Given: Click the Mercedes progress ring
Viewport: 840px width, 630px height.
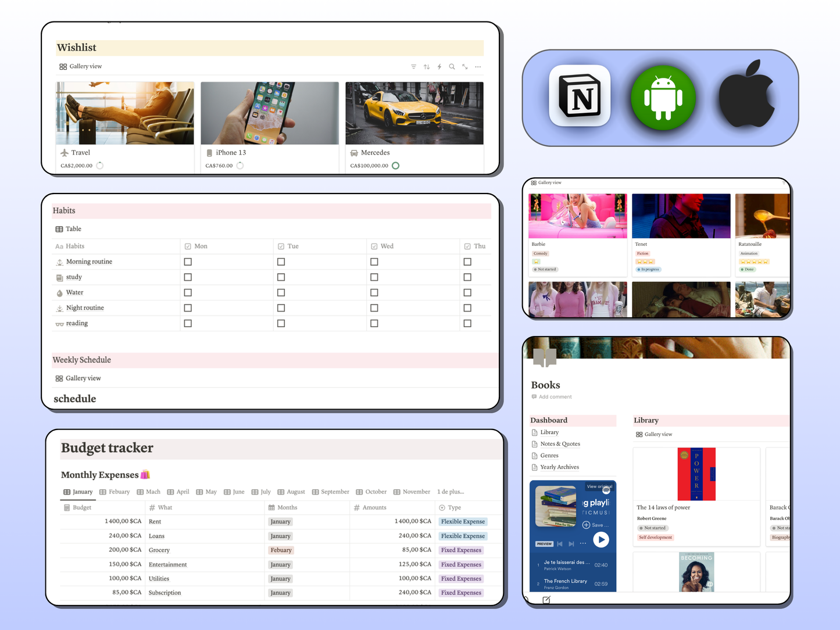Looking at the screenshot, I should [x=396, y=166].
